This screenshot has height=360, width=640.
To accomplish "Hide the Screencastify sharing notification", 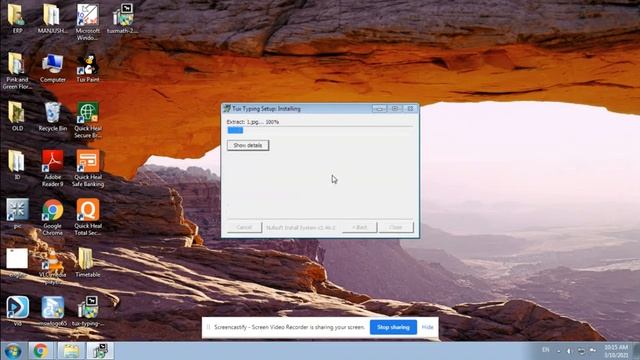I will click(427, 327).
